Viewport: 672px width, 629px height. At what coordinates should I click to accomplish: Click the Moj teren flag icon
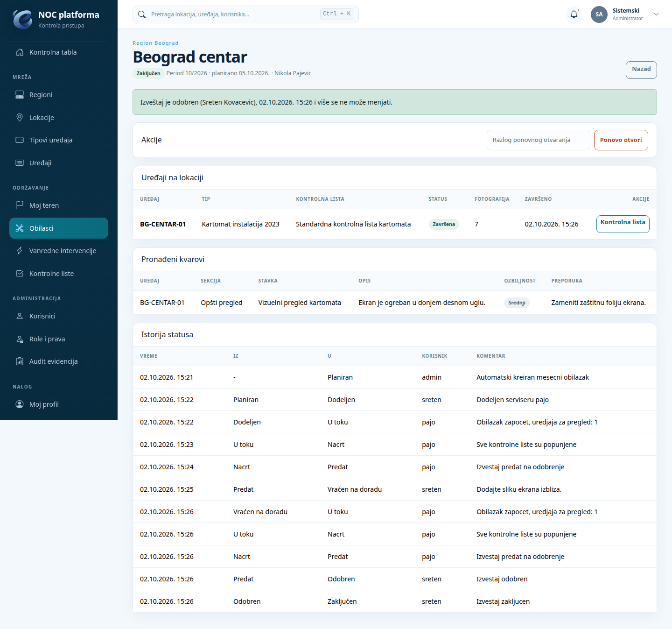tap(20, 205)
